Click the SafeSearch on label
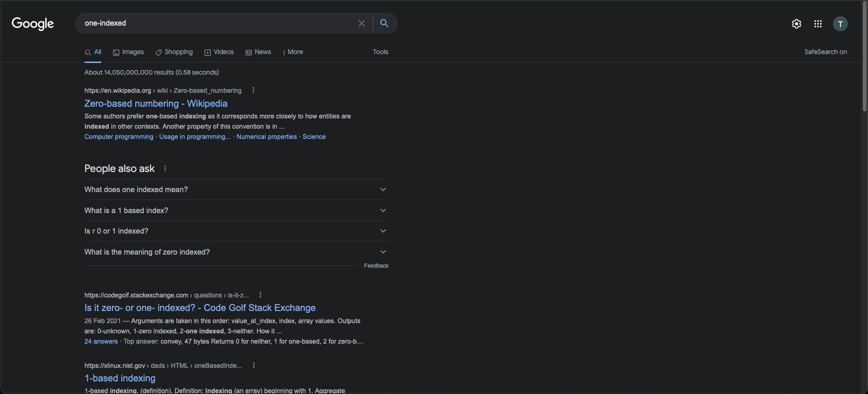The height and width of the screenshot is (394, 868). (826, 52)
